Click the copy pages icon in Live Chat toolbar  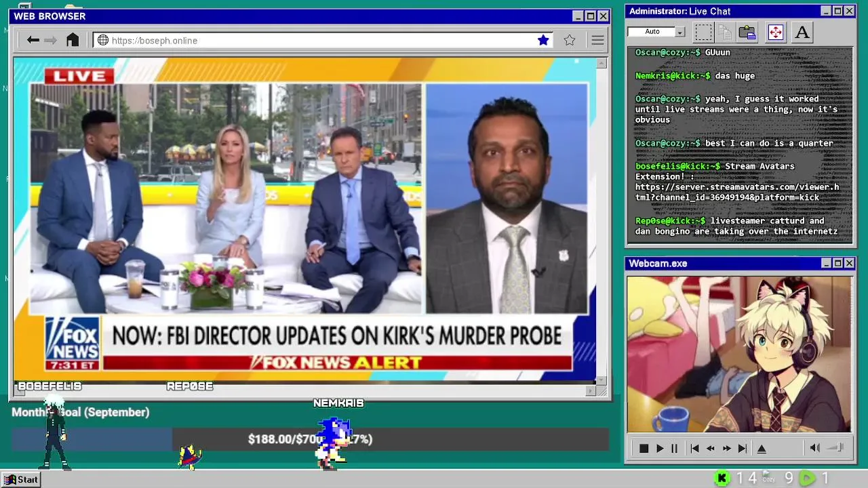tap(725, 32)
